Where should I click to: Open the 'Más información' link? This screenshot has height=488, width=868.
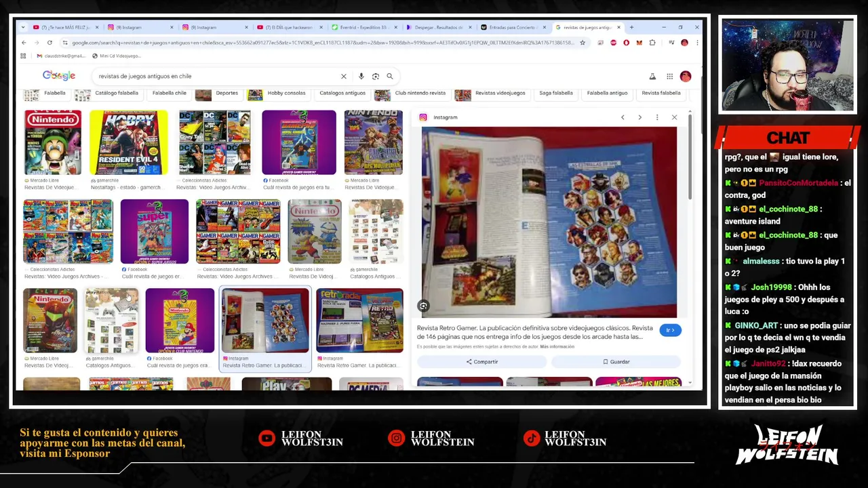coord(557,347)
